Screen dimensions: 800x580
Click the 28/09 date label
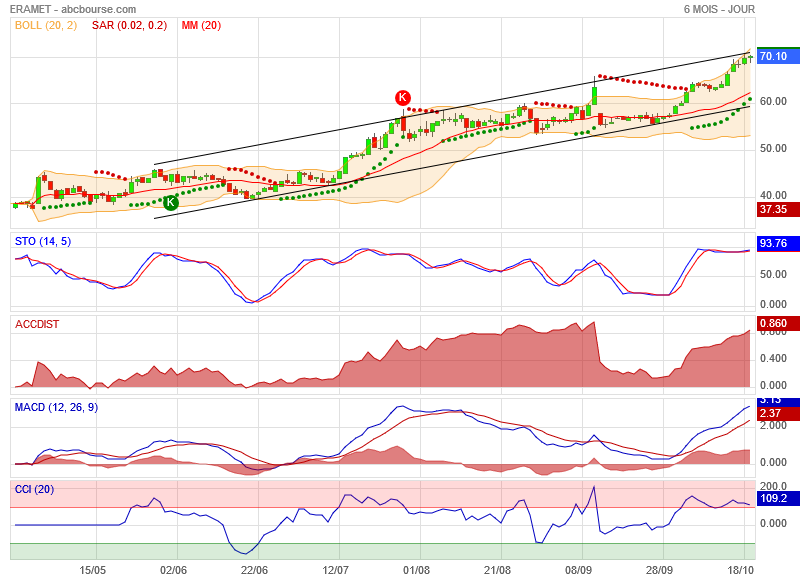click(659, 570)
